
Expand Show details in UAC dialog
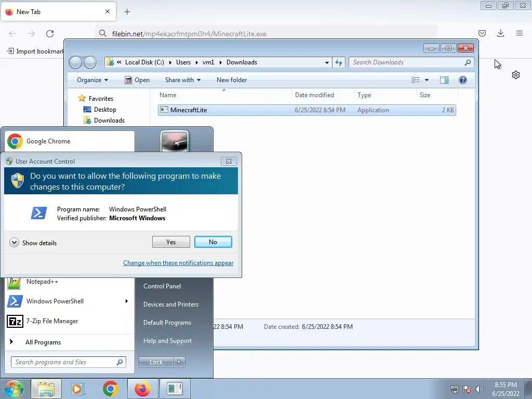pyautogui.click(x=33, y=243)
